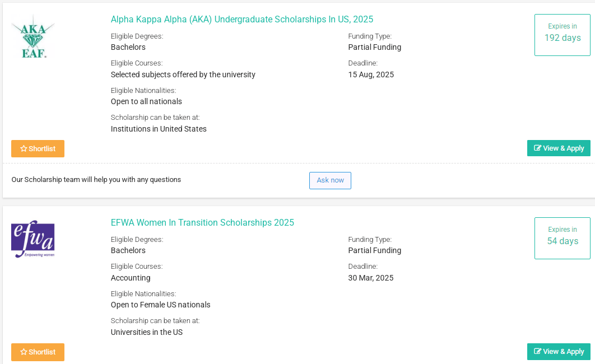Screen dimensions: 595x364
Task: Select the deadline text '15 Aug, 2025'
Action: (371, 74)
